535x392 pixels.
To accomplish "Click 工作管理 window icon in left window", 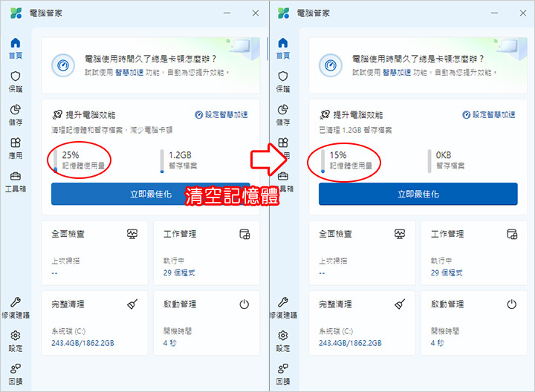I will point(244,234).
